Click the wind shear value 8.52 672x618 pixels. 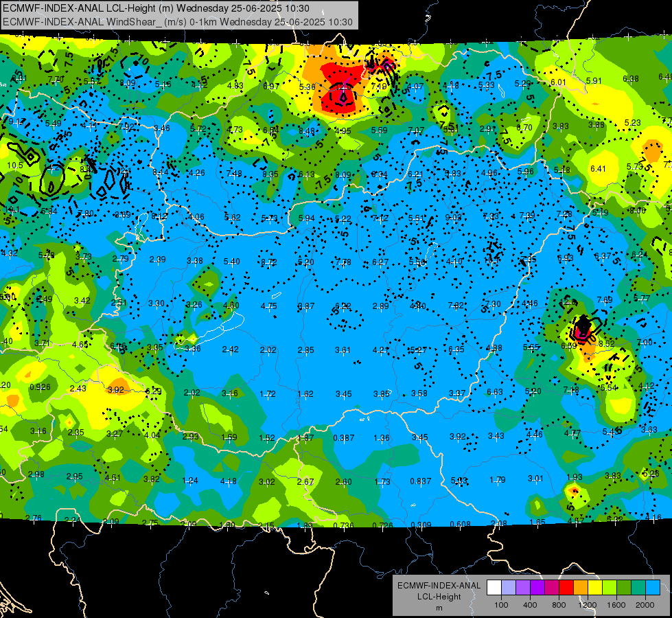tap(606, 344)
